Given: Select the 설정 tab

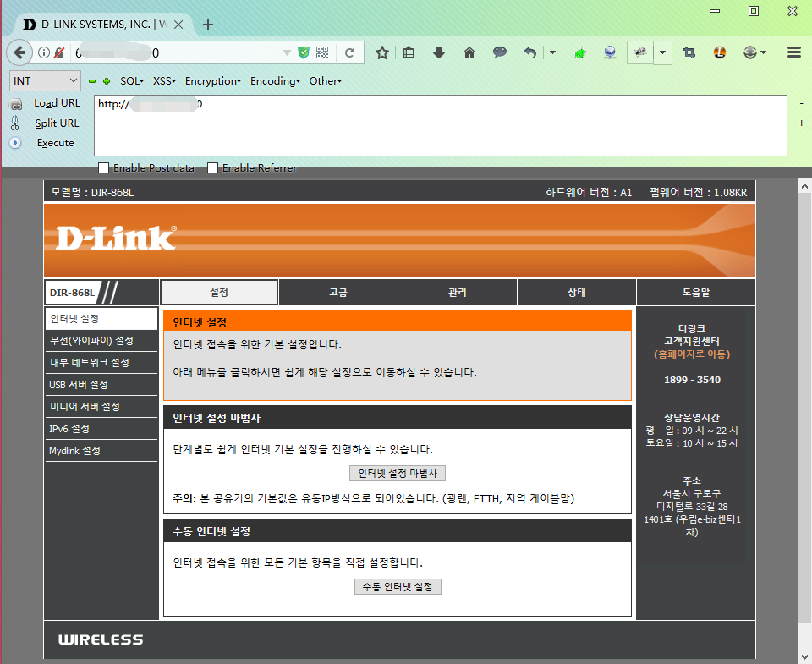Looking at the screenshot, I should [x=219, y=292].
